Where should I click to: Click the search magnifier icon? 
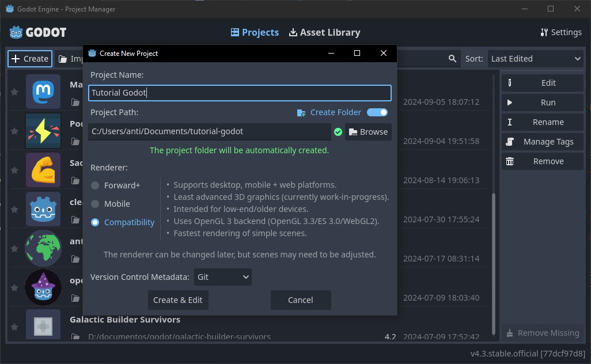(452, 58)
